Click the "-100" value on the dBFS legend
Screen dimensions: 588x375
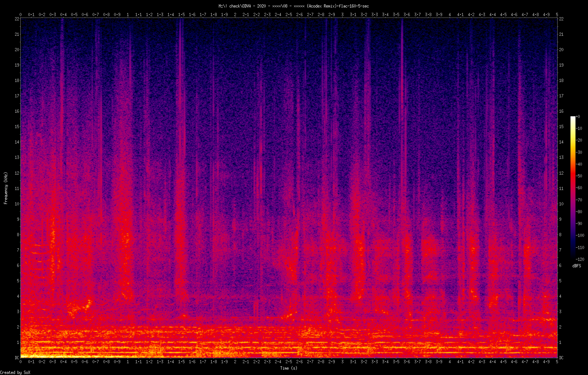coord(580,235)
